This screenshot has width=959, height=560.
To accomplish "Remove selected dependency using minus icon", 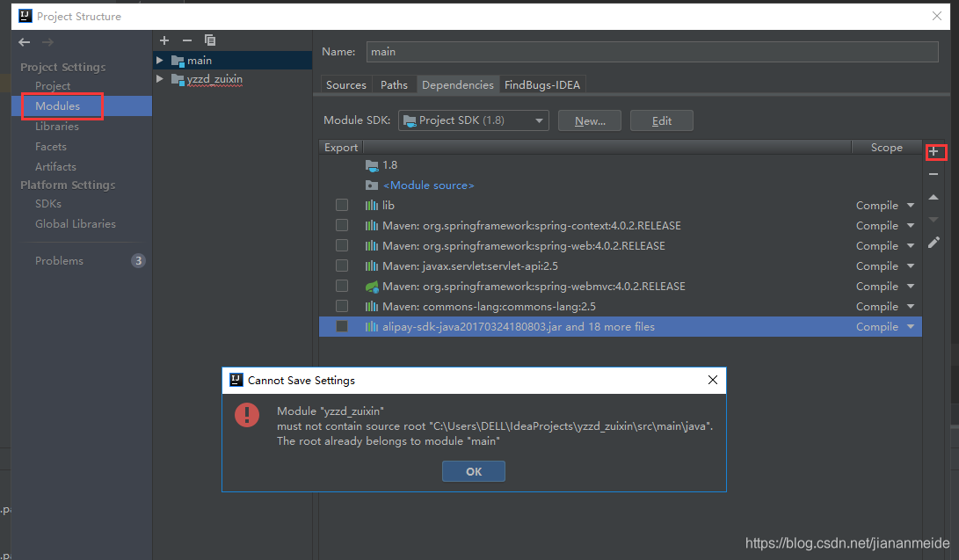I will tap(934, 172).
